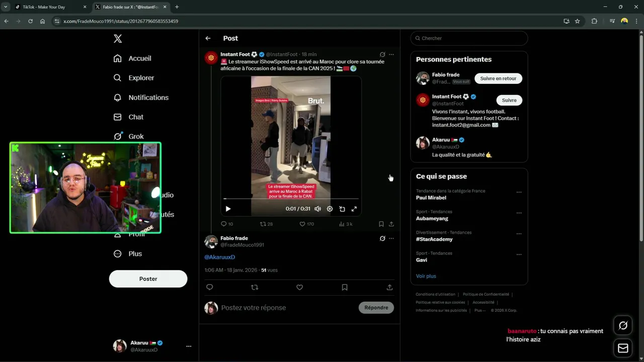Seek in video progress bar
644x362 pixels.
pos(291,199)
